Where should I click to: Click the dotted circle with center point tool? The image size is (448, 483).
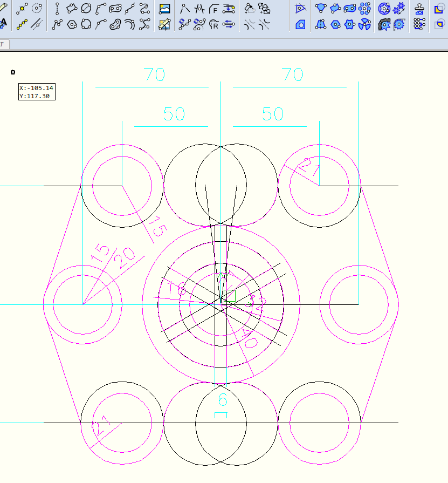click(37, 9)
